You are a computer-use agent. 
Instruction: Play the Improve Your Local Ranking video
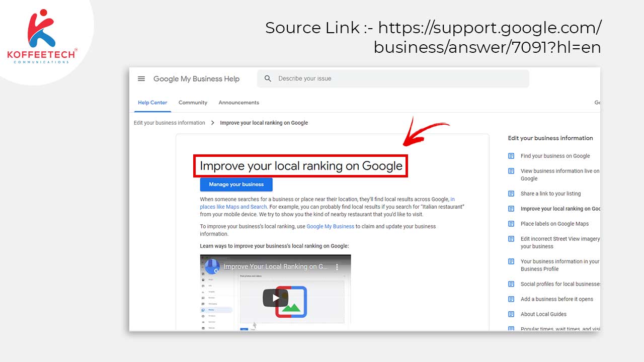tap(275, 298)
